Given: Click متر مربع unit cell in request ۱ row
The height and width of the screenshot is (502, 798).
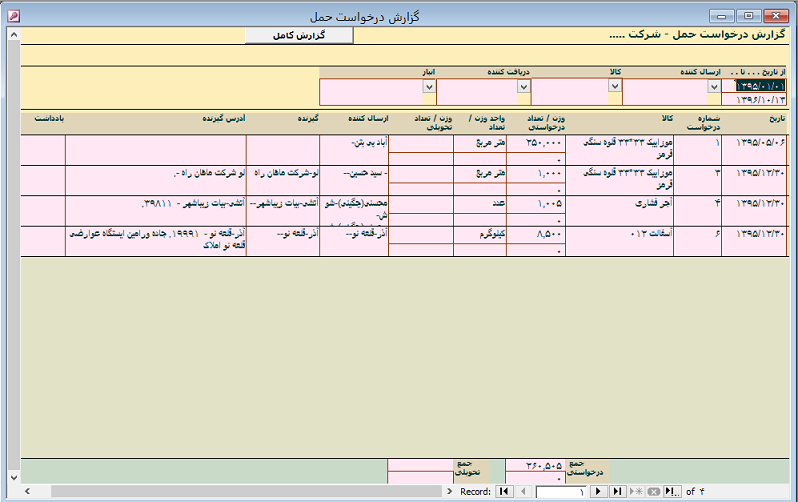Looking at the screenshot, I should tap(480, 144).
